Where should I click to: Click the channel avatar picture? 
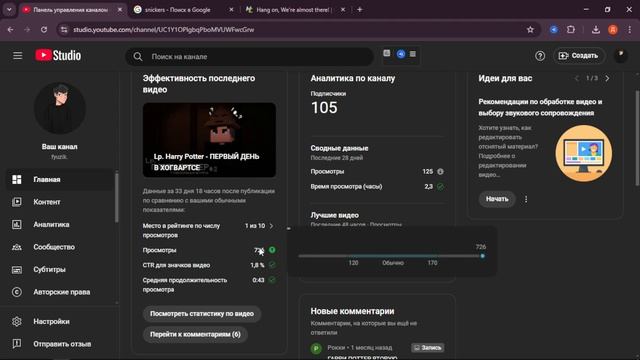tap(60, 108)
